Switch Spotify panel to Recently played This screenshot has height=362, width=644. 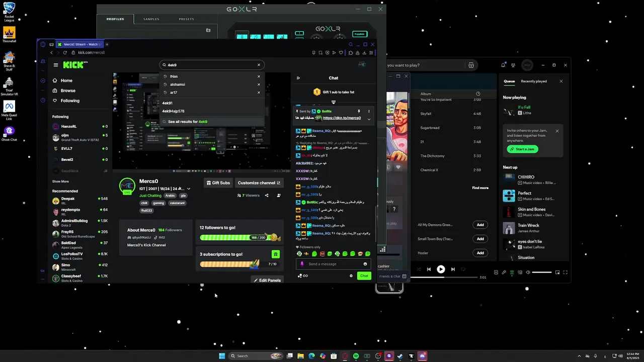(x=534, y=81)
